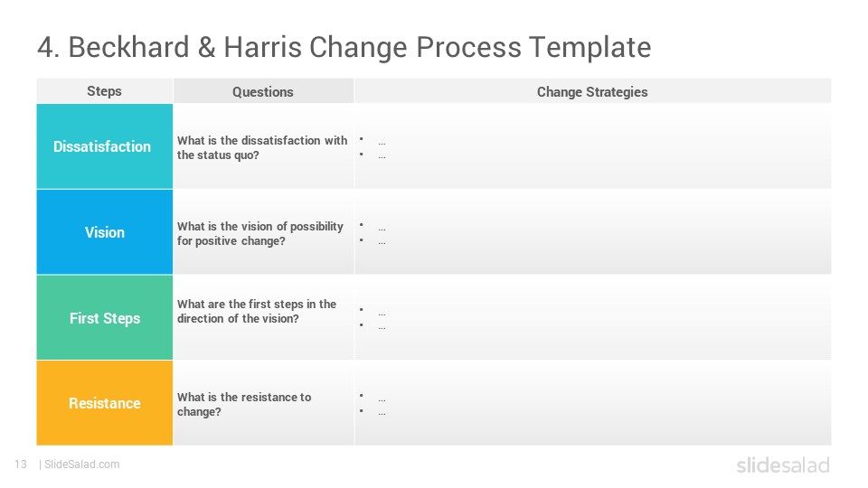Select the slide title Beckhard & Harris text
The height and width of the screenshot is (488, 868).
(x=344, y=48)
